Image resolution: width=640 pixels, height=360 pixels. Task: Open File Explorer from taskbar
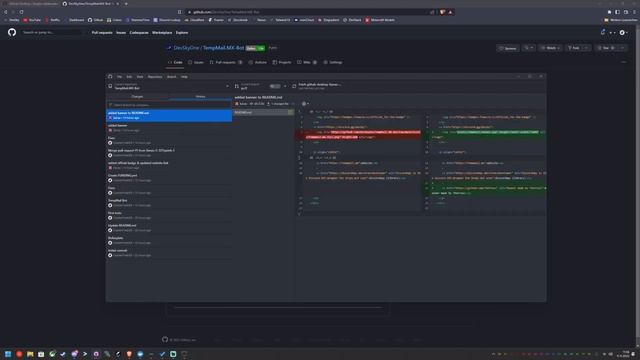(30, 354)
